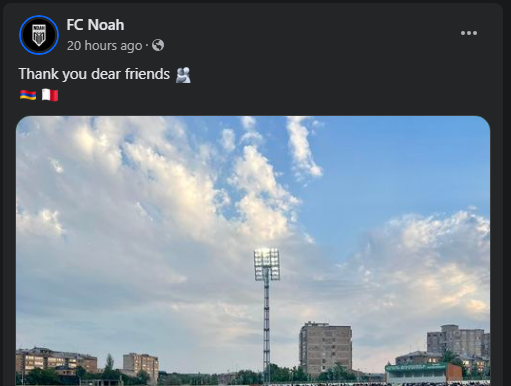Click the floodlight tower mast in photo

click(266, 330)
